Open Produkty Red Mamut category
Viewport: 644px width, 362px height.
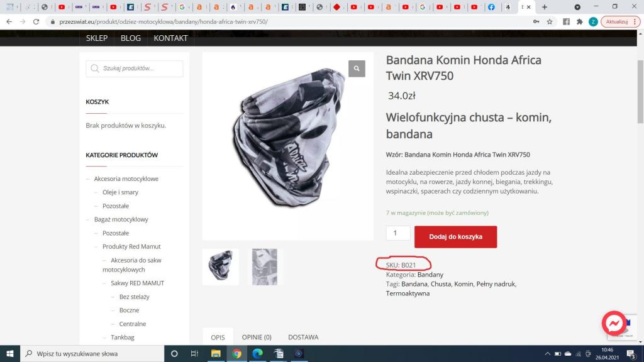click(x=131, y=246)
